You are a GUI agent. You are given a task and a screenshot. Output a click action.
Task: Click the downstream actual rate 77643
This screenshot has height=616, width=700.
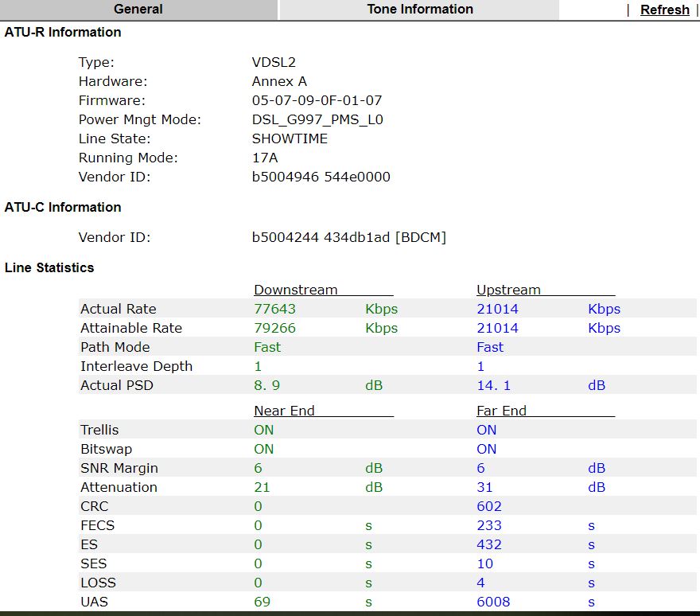point(274,310)
